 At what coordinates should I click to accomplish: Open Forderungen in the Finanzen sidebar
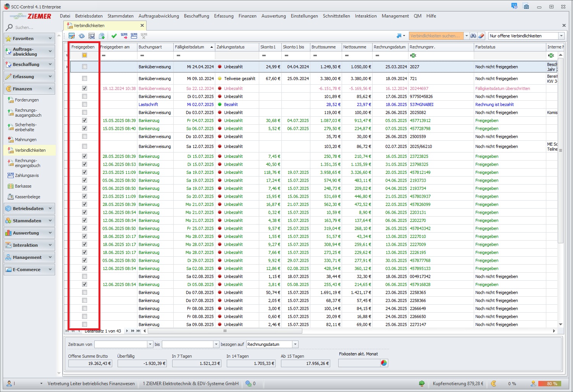[27, 100]
